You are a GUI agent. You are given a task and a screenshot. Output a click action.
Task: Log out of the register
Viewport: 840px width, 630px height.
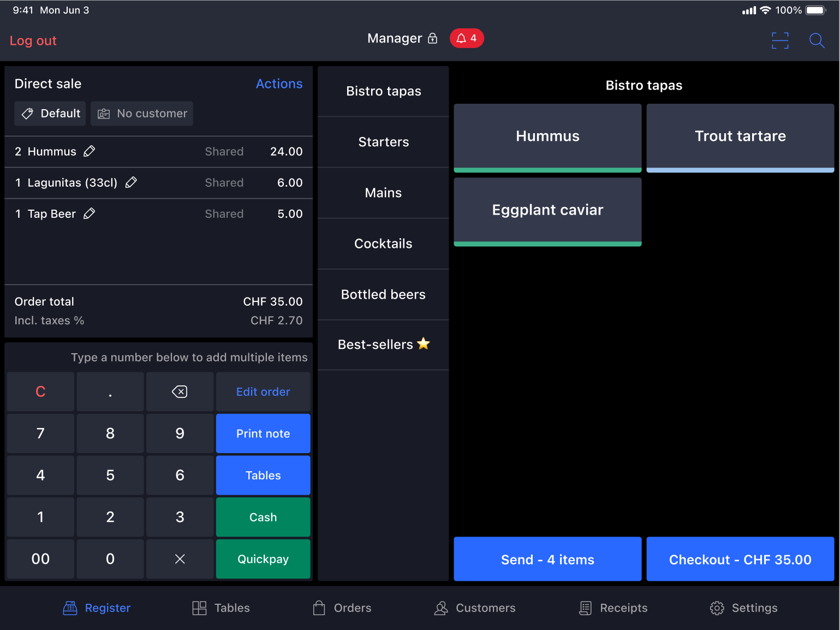[x=33, y=40]
